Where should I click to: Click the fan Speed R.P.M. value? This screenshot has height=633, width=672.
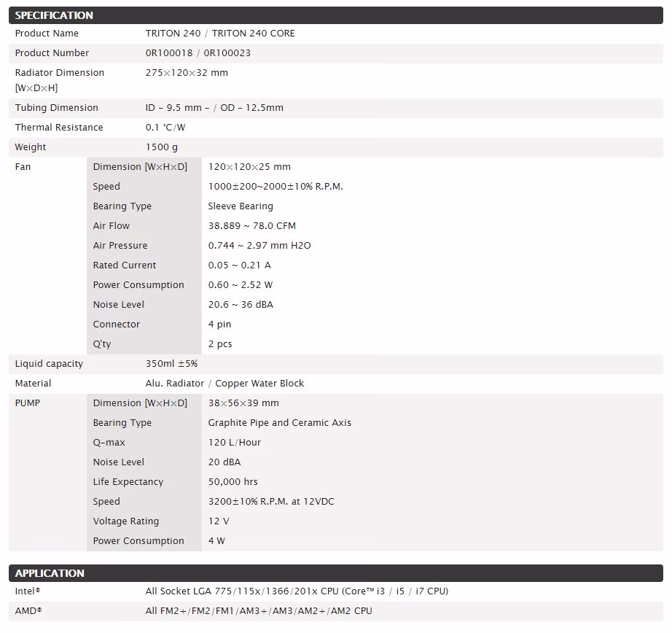click(x=276, y=187)
